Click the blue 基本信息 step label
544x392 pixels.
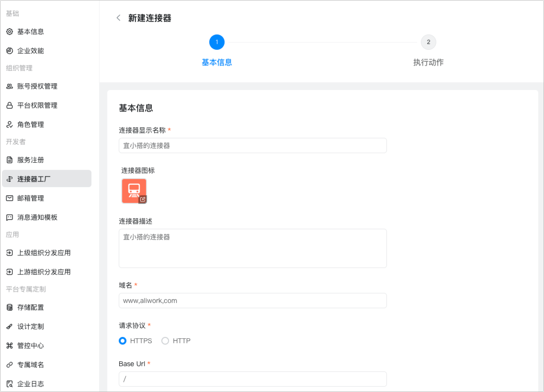[x=217, y=62]
